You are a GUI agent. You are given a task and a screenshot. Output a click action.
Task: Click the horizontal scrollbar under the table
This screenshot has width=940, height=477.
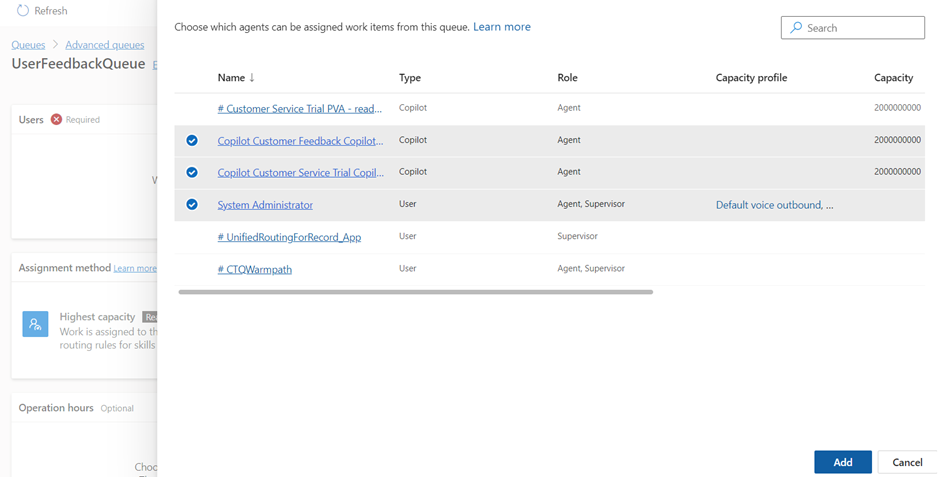(x=415, y=292)
